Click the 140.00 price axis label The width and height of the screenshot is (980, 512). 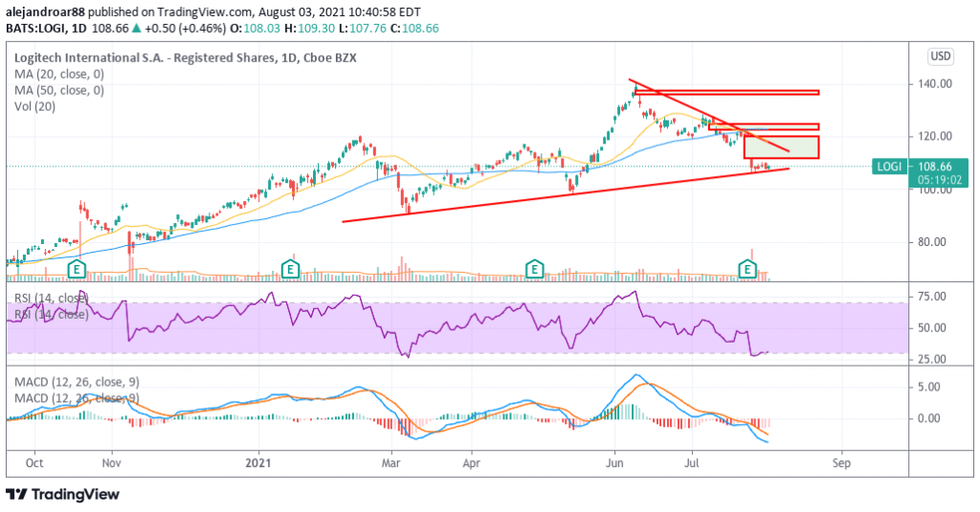point(934,84)
